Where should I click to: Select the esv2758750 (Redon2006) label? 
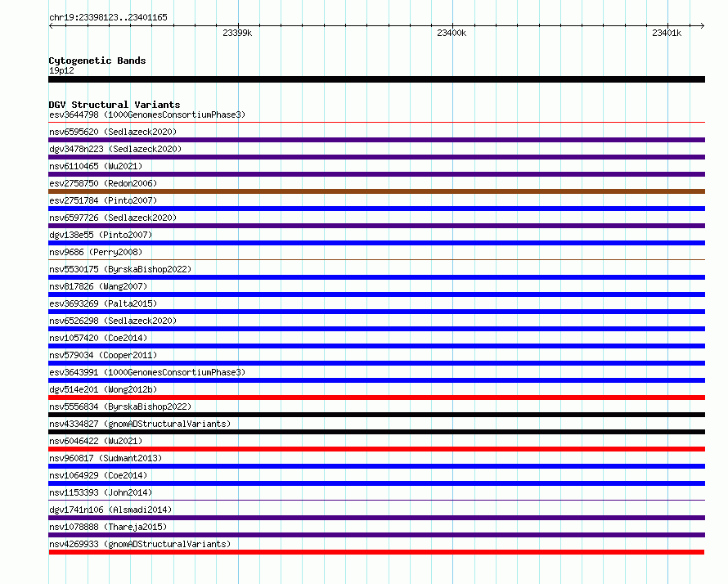[x=103, y=183]
